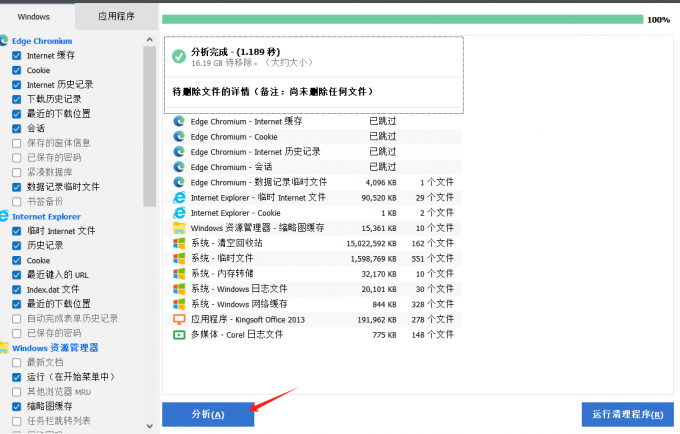The width and height of the screenshot is (680, 434).
Task: Toggle Edge Chromium Internet 历史记录 checkbox
Action: 16,85
